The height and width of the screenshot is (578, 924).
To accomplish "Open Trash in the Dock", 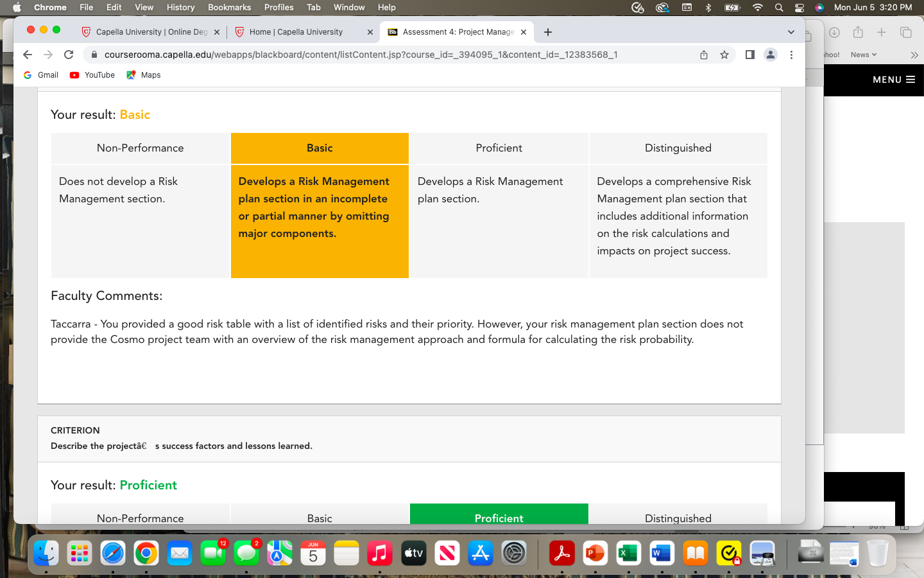I will pos(878,553).
